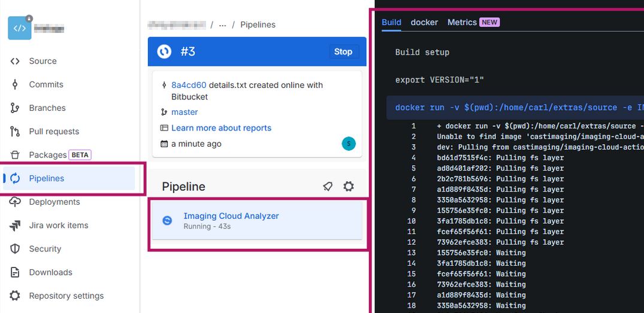644x313 pixels.
Task: Click the Deployments cloud icon
Action: [x=15, y=202]
